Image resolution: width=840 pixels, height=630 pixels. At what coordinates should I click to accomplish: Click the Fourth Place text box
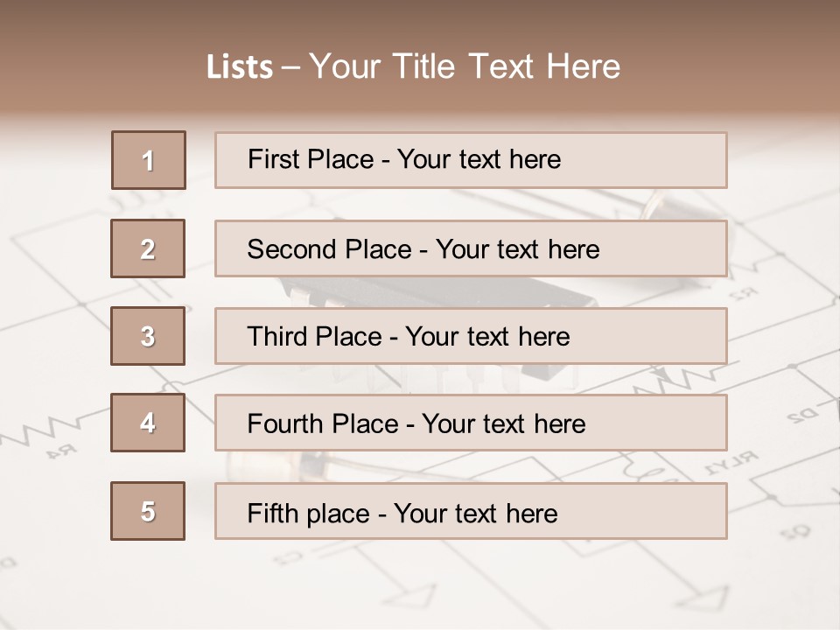pos(471,423)
